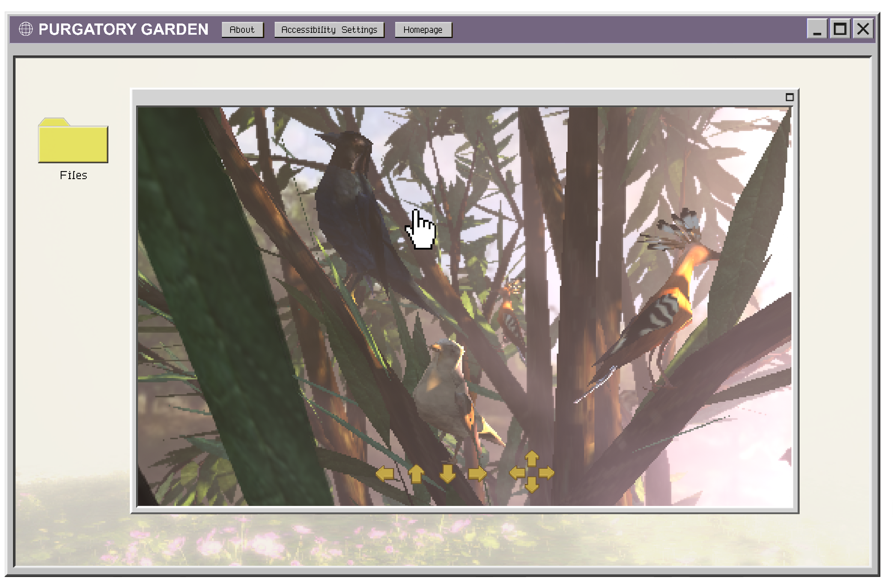Viewport: 893px width, 588px height.
Task: Open Accessibility Settings
Action: (329, 30)
